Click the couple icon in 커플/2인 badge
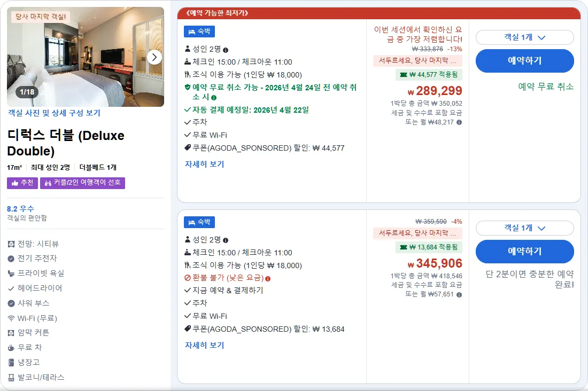Screen dimensions: 588x391 (48, 183)
